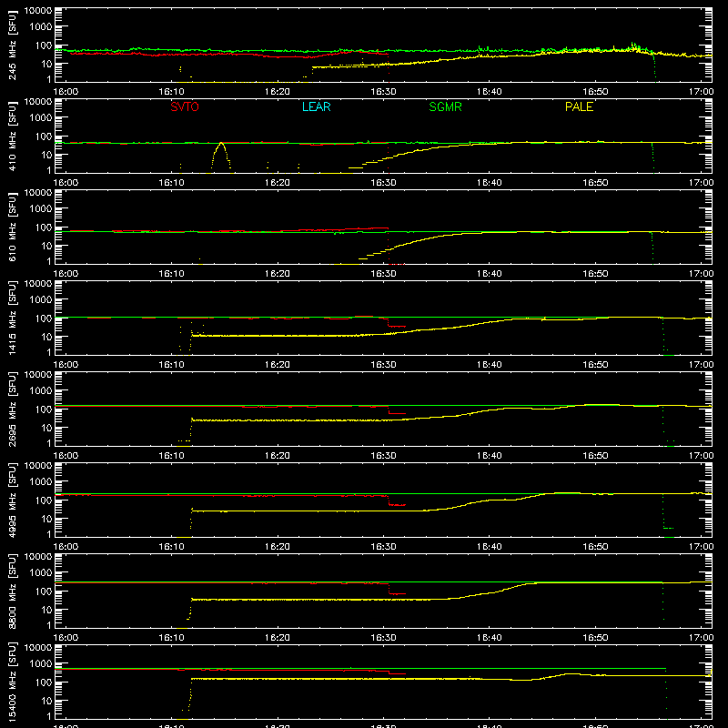Click the cyan LEAR station legend label
The image size is (728, 728).
tap(316, 106)
